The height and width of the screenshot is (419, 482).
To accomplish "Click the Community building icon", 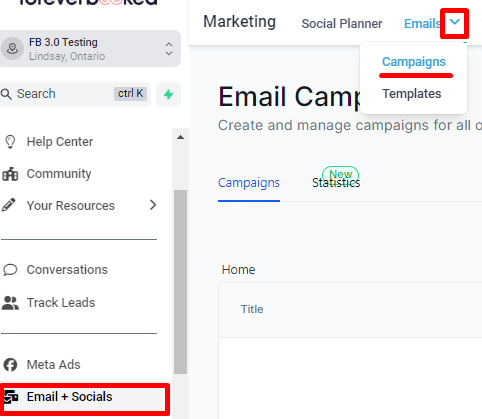I will pyautogui.click(x=10, y=174).
